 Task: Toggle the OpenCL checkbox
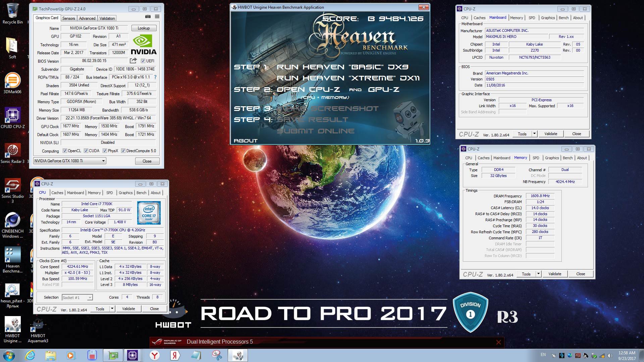coord(65,151)
